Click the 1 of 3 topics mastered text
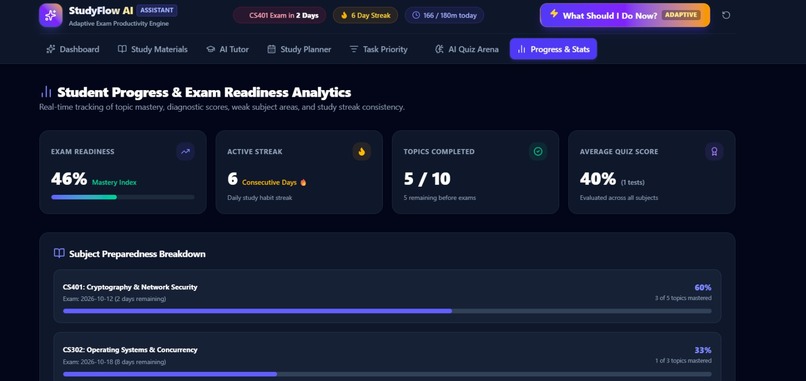806x381 pixels. (683, 361)
